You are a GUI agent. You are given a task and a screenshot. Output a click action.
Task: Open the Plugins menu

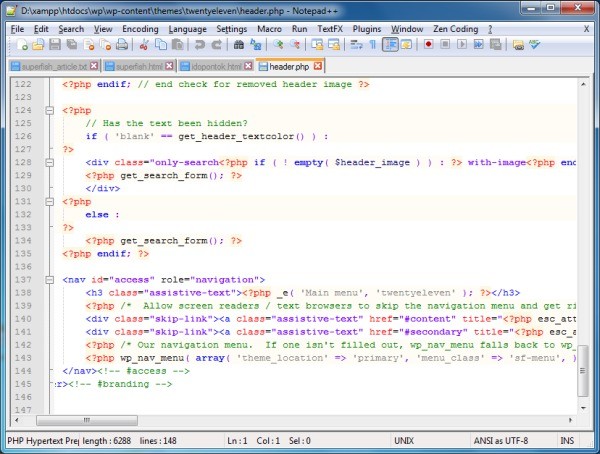(367, 29)
